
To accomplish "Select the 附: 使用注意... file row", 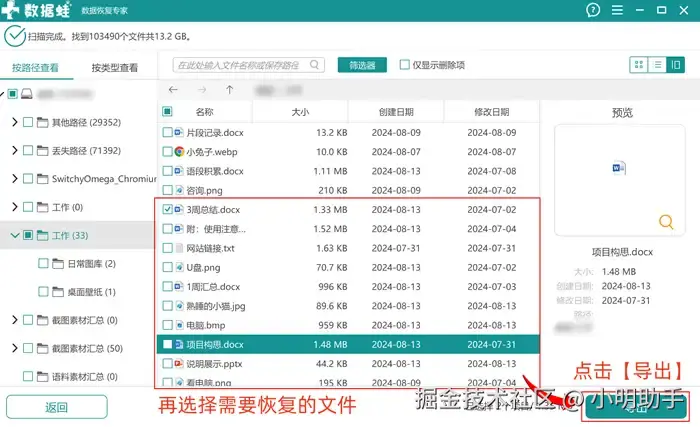I will coord(348,229).
